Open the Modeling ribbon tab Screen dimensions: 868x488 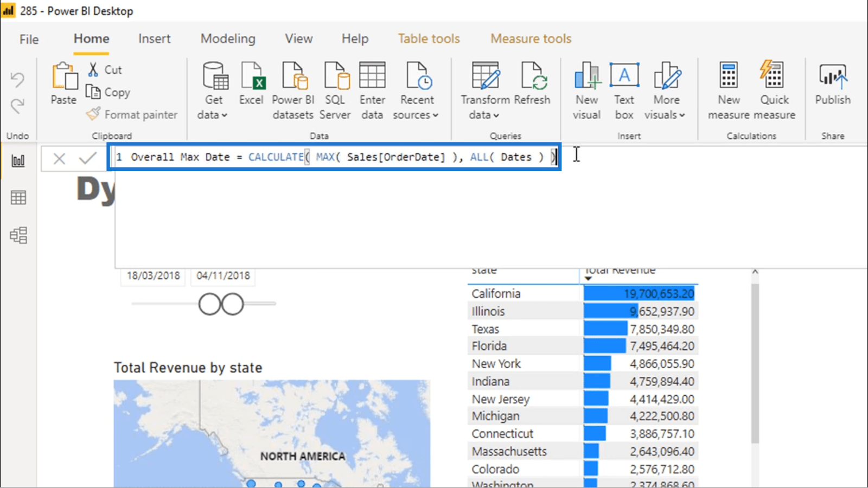pos(228,38)
